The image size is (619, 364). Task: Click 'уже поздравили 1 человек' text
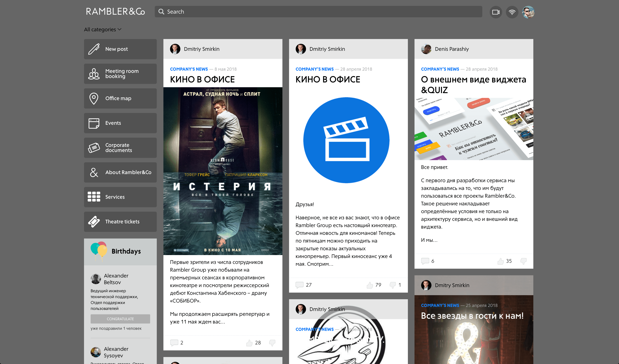tap(116, 328)
